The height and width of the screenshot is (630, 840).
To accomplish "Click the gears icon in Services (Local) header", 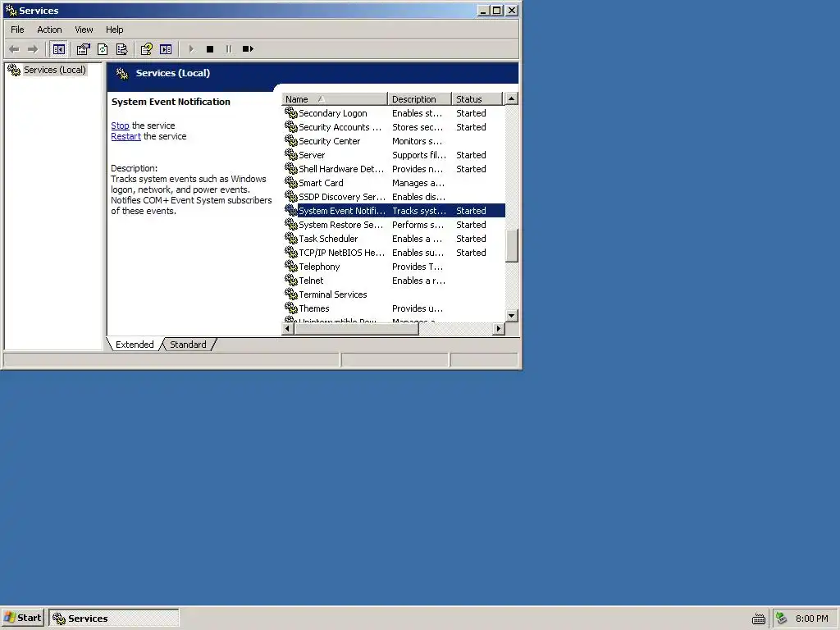I will pyautogui.click(x=122, y=73).
